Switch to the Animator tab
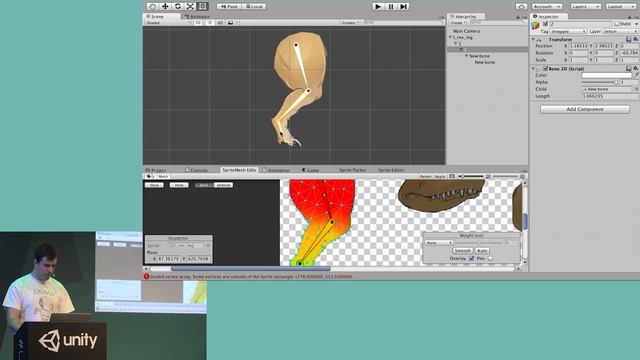 [x=197, y=16]
